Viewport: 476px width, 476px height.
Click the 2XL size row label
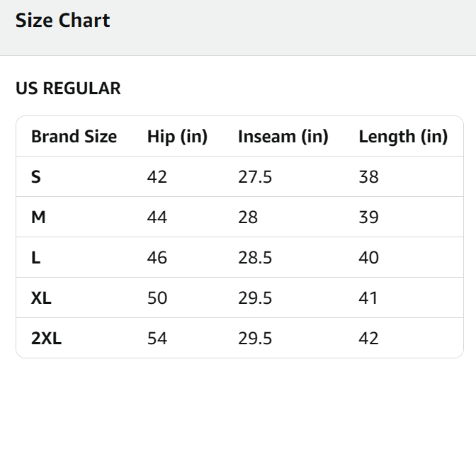point(46,339)
